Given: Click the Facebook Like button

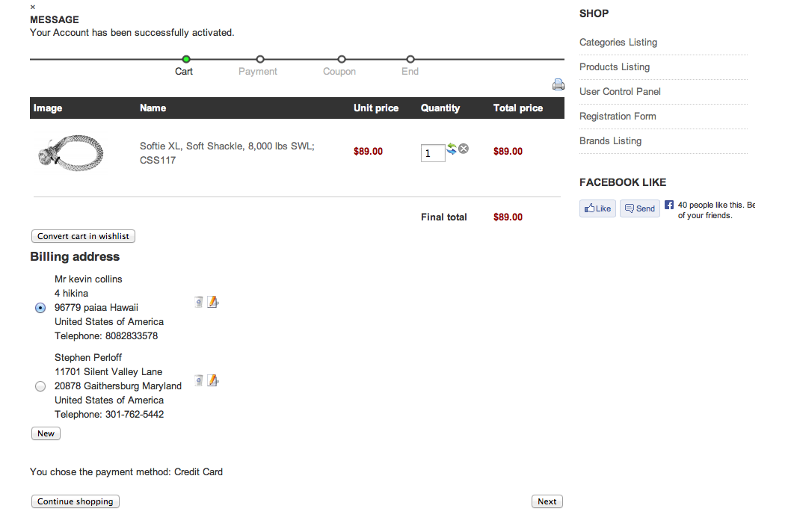Looking at the screenshot, I should 597,208.
